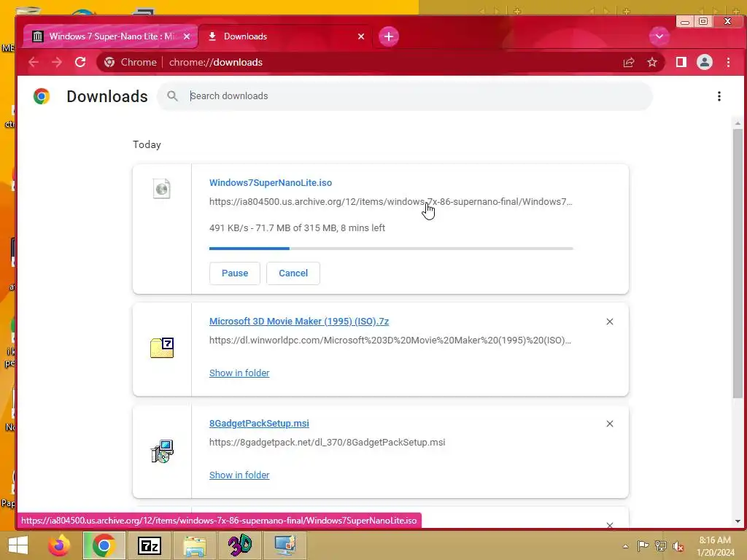The height and width of the screenshot is (560, 747).
Task: Click the Action Center flag icon
Action: point(643,546)
